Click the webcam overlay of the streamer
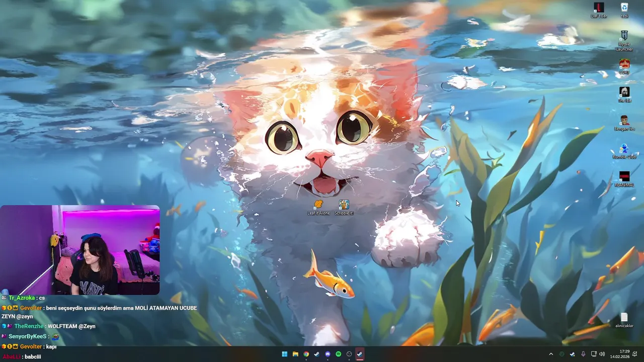Image resolution: width=644 pixels, height=362 pixels. coord(80,250)
